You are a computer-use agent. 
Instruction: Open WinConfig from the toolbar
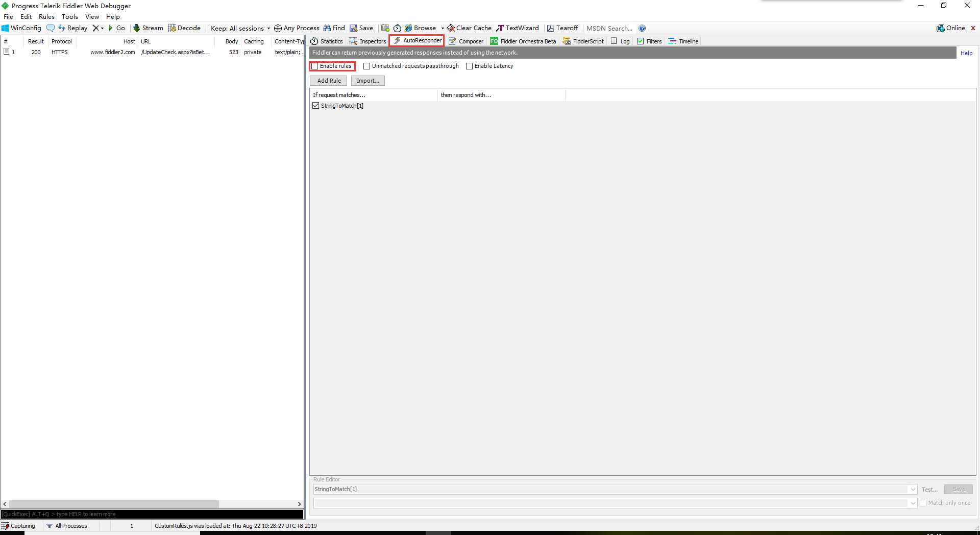pos(21,28)
